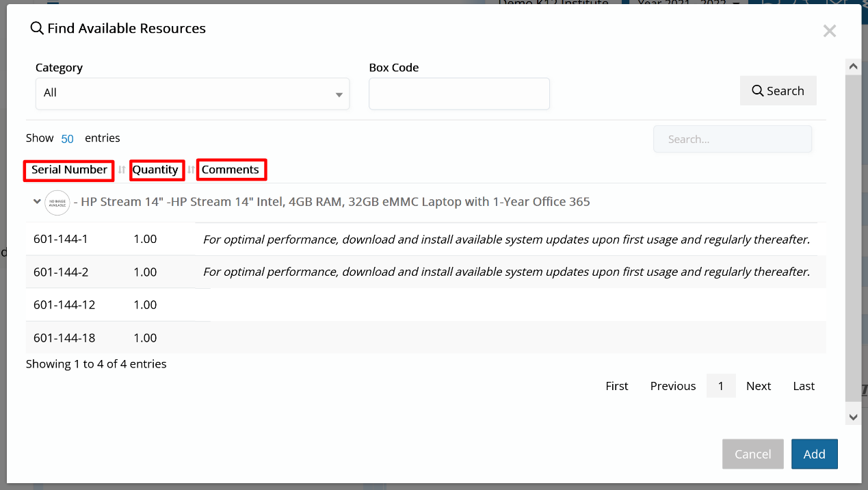Click the magnifier icon in dialog title
This screenshot has width=868, height=490.
pyautogui.click(x=37, y=28)
